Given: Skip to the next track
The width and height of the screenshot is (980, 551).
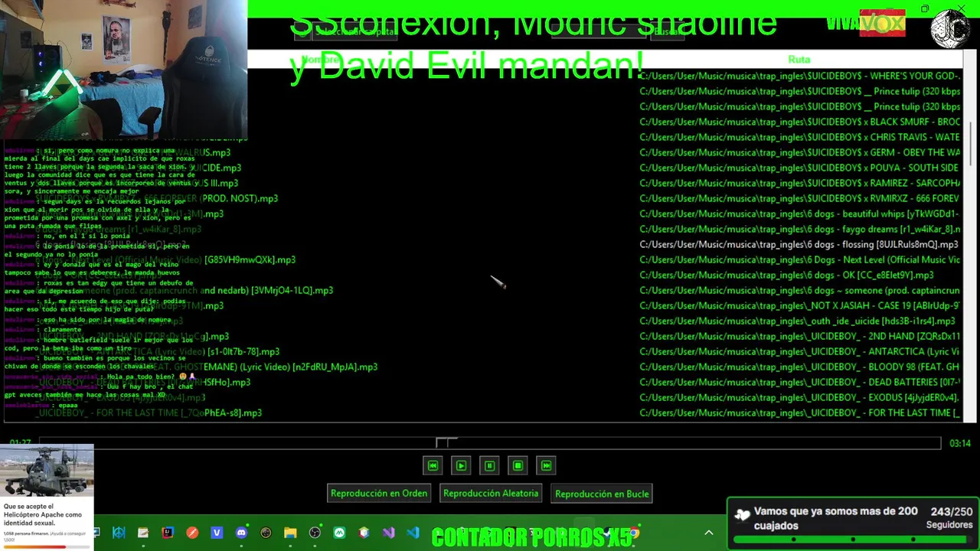Looking at the screenshot, I should tap(546, 465).
